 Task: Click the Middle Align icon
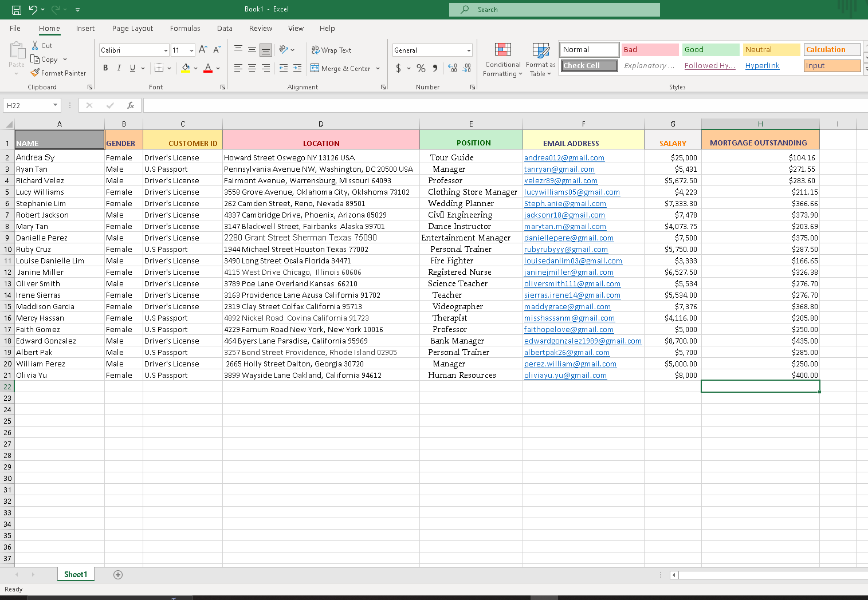(252, 50)
